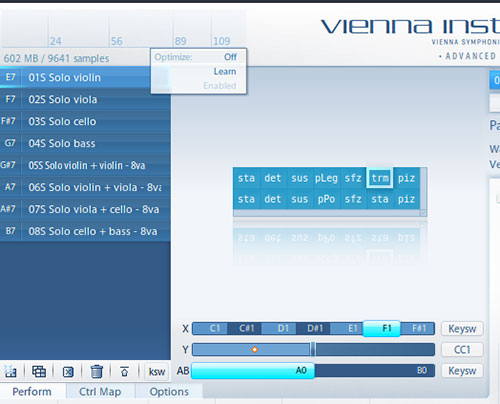This screenshot has height=404, width=500.
Task: Select top-row sus cell in matrix
Action: pos(299,178)
